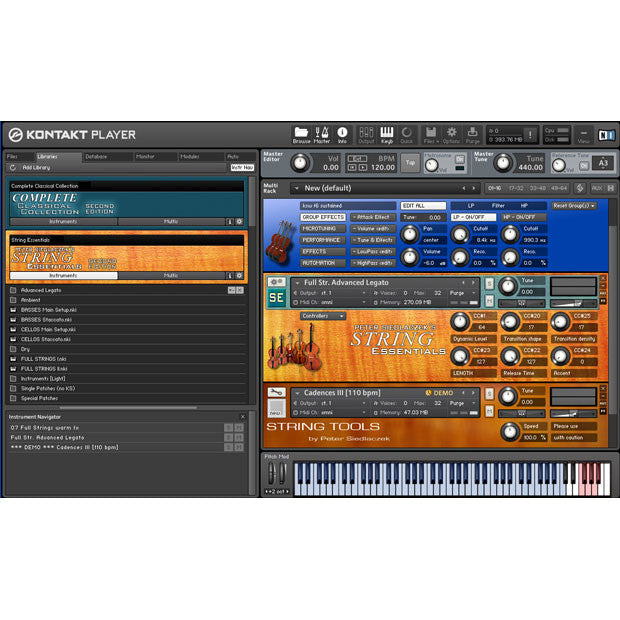Toggle the LP ON/OFF filter switch
Viewport: 620px width, 620px height.
[x=469, y=217]
